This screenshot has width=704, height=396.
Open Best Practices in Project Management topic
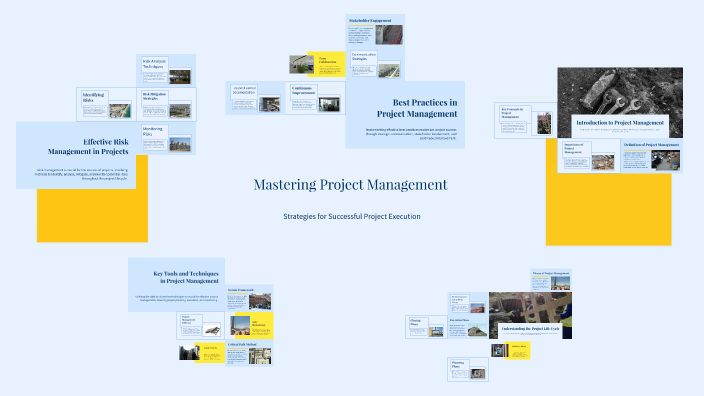405,114
